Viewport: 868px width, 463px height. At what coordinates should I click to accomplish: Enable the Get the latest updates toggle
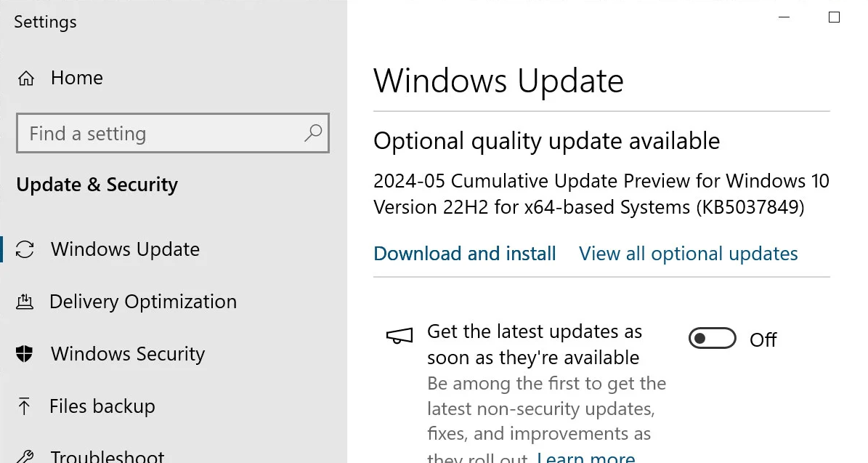tap(712, 339)
